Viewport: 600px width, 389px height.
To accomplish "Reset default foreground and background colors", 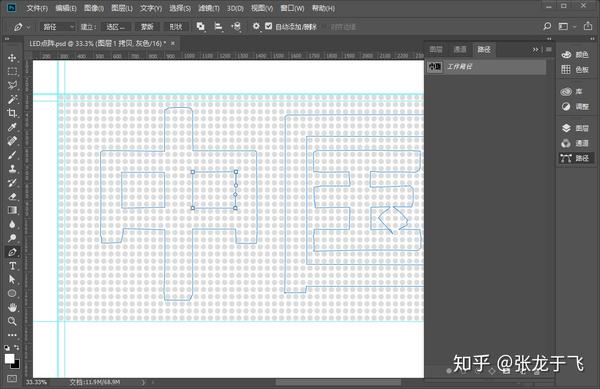I will [x=7, y=348].
